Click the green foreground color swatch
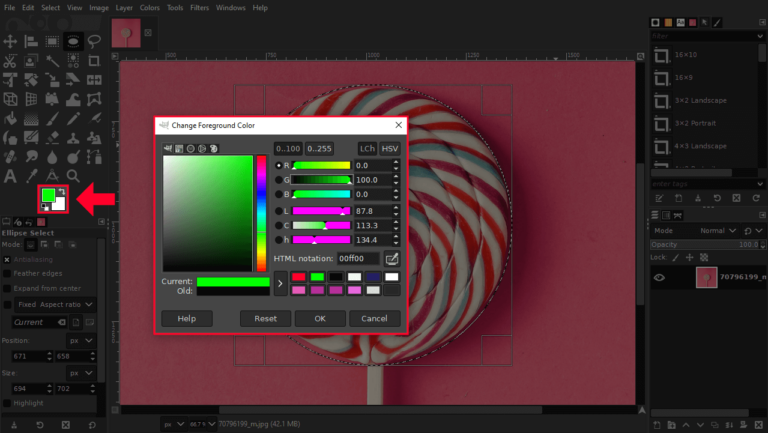This screenshot has height=433, width=768. click(x=48, y=194)
